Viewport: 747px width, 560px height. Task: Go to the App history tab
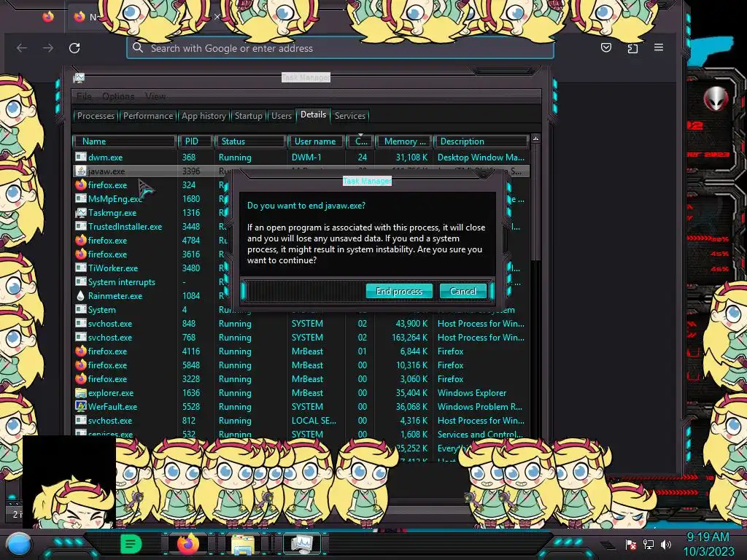[x=204, y=116]
